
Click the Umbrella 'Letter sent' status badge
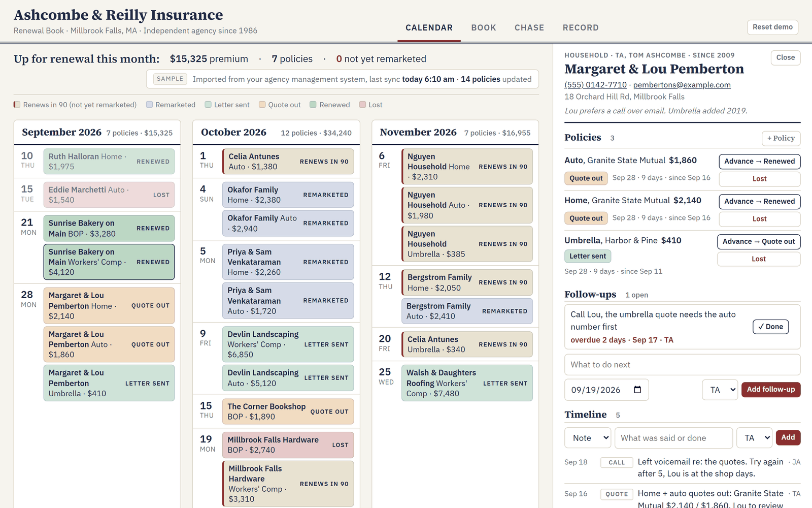(588, 256)
